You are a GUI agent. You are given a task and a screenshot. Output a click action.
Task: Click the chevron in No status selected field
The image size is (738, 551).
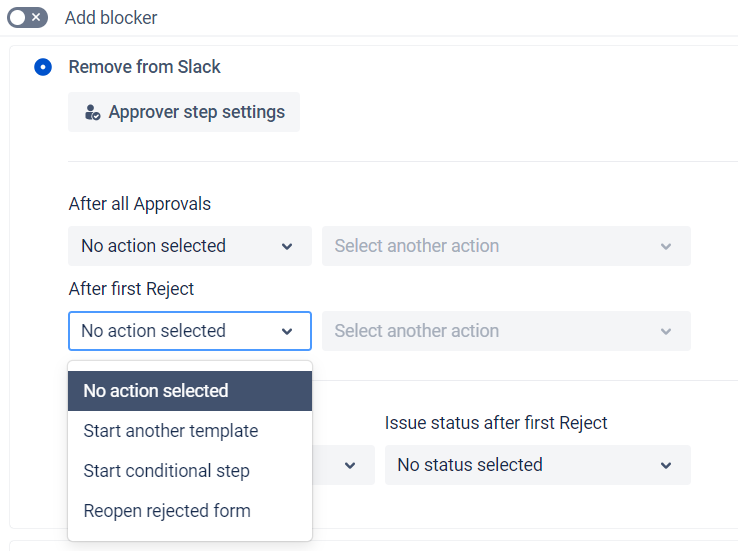pyautogui.click(x=667, y=465)
